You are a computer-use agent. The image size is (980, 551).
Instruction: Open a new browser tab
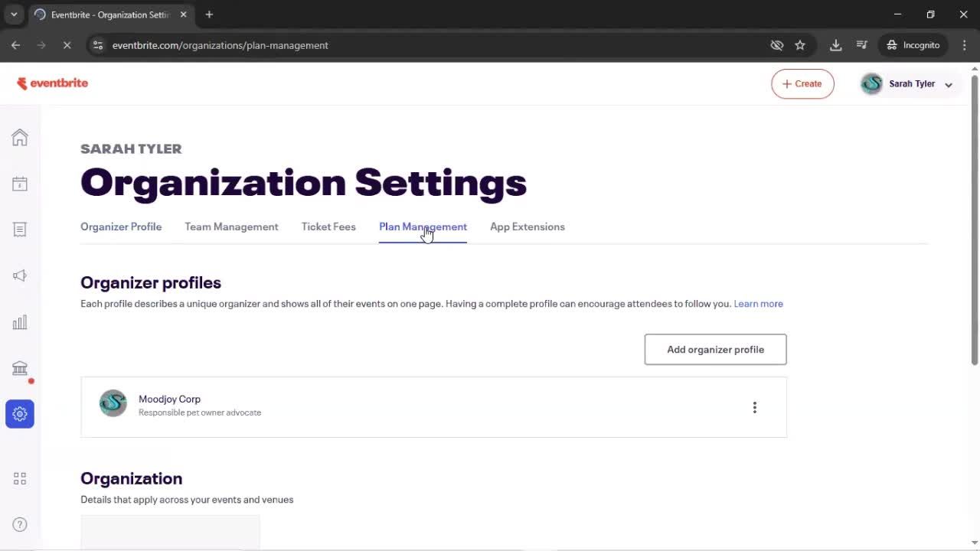click(209, 15)
